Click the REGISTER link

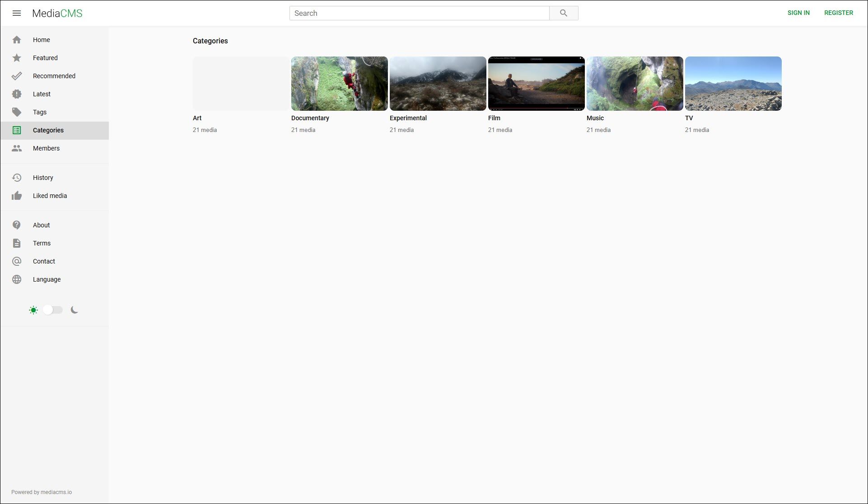[838, 13]
